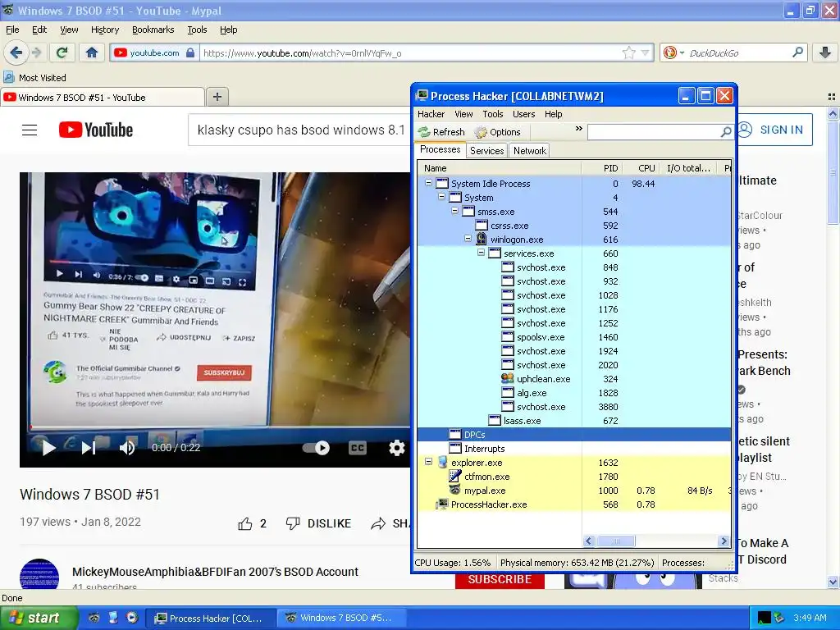Select the mypal.exe process row
This screenshot has height=630, width=840.
pos(573,491)
